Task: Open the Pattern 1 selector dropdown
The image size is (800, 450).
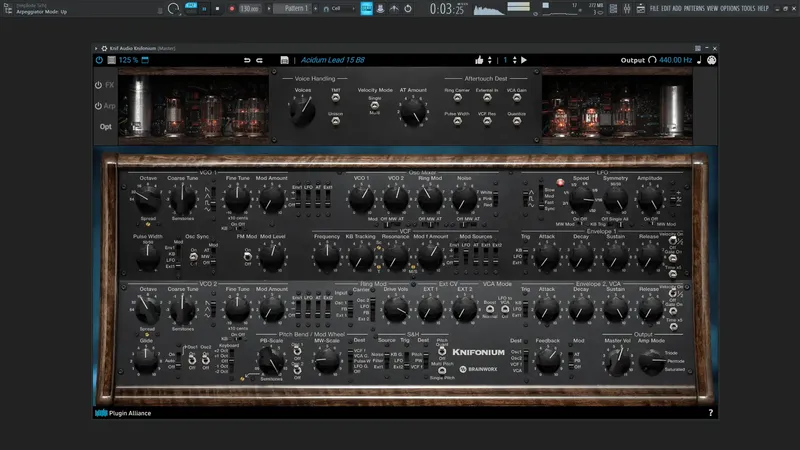Action: (293, 8)
